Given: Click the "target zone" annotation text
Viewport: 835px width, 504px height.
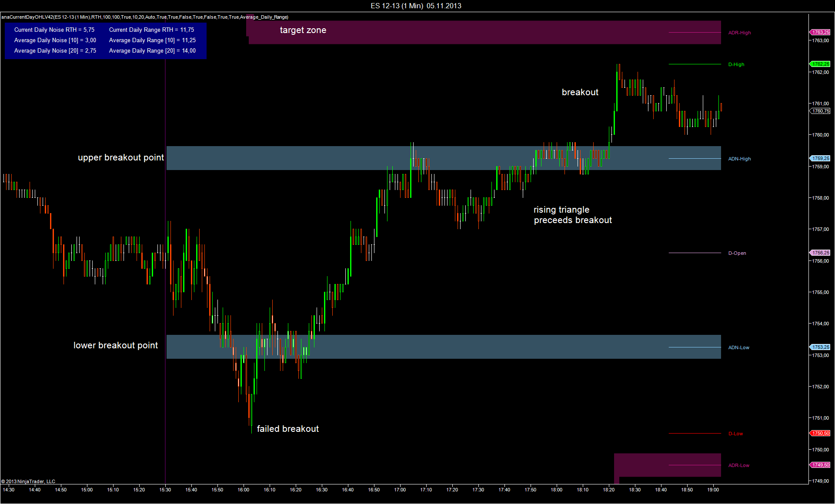Looking at the screenshot, I should click(x=303, y=30).
